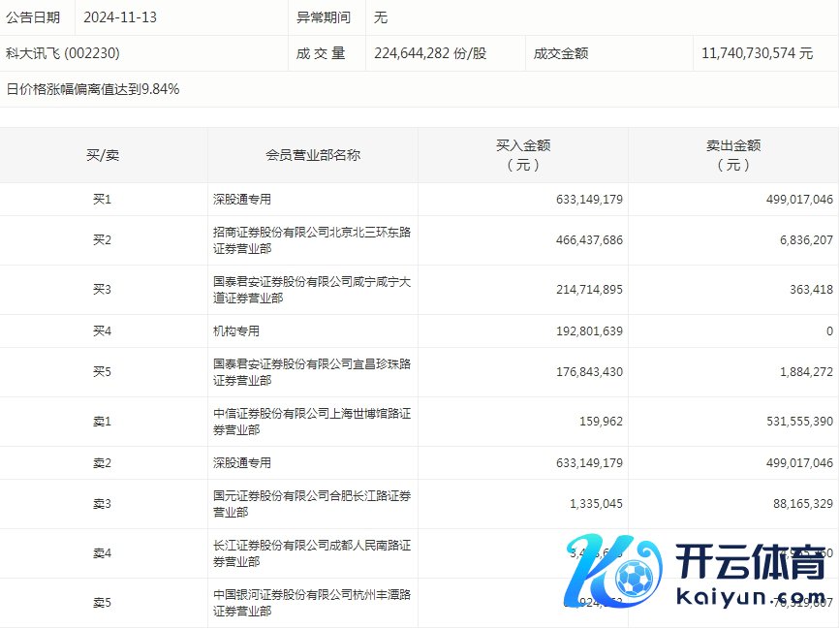Viewport: 840px width, 629px height.
Task: Click the 会员营业部名称 column header
Action: [x=313, y=155]
